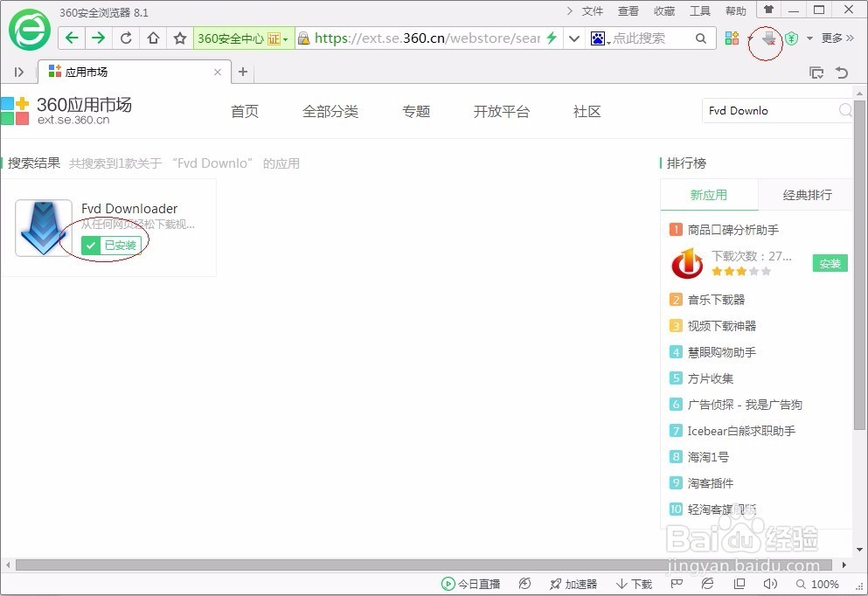The width and height of the screenshot is (868, 596).
Task: Show more toolbar items via 更多
Action: [x=837, y=38]
